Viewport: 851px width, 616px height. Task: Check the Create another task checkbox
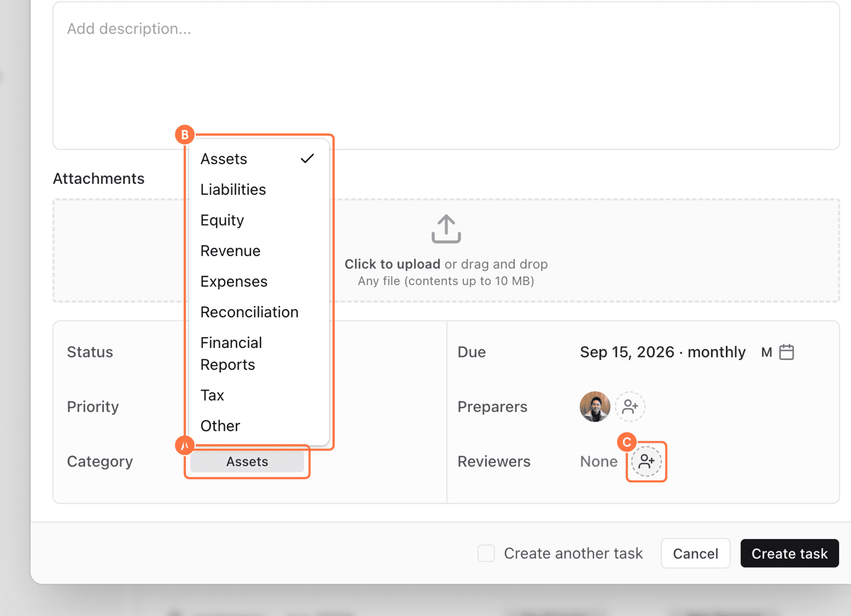486,553
